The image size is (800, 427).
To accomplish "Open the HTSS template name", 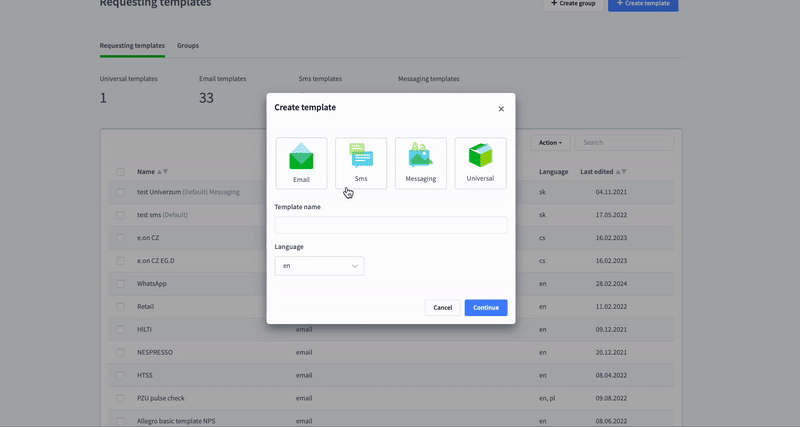I will [145, 375].
